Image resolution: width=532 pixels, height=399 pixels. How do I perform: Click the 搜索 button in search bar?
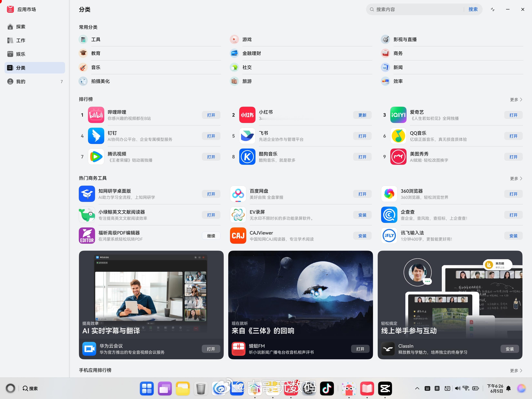tap(473, 9)
